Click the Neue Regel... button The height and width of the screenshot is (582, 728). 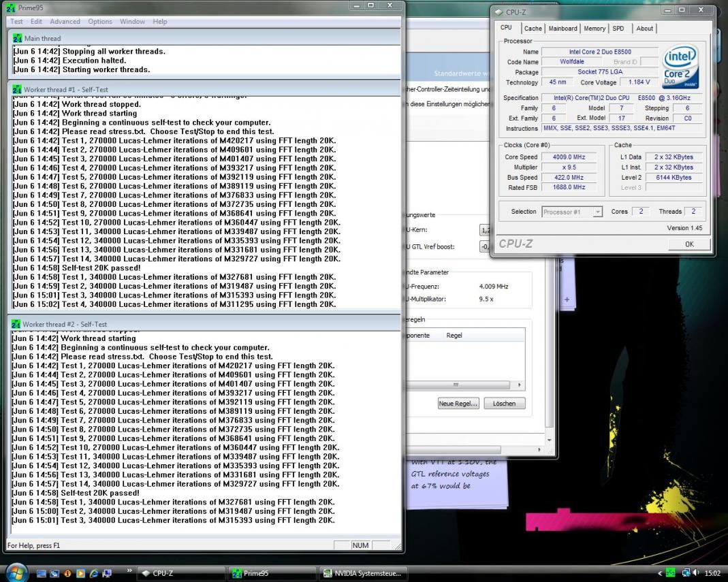(458, 403)
